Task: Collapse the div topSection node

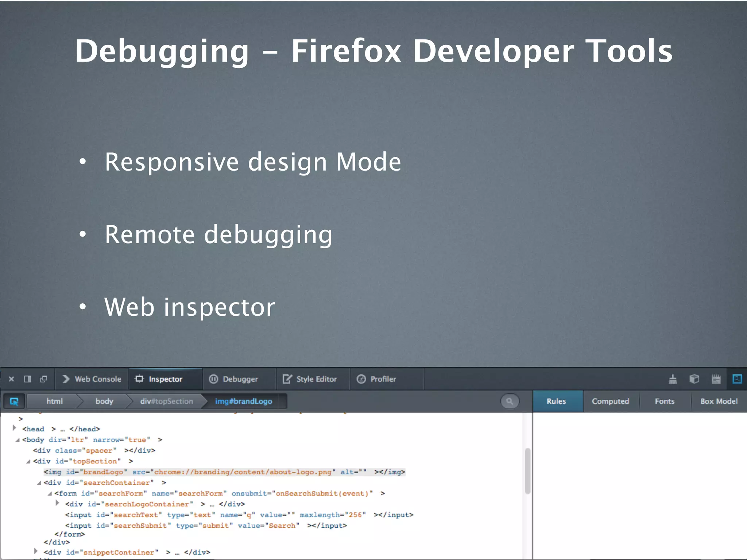Action: pos(28,462)
